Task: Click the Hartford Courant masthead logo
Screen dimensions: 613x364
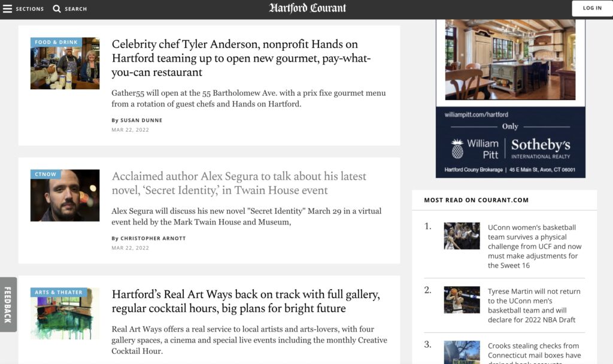Action: [x=306, y=8]
